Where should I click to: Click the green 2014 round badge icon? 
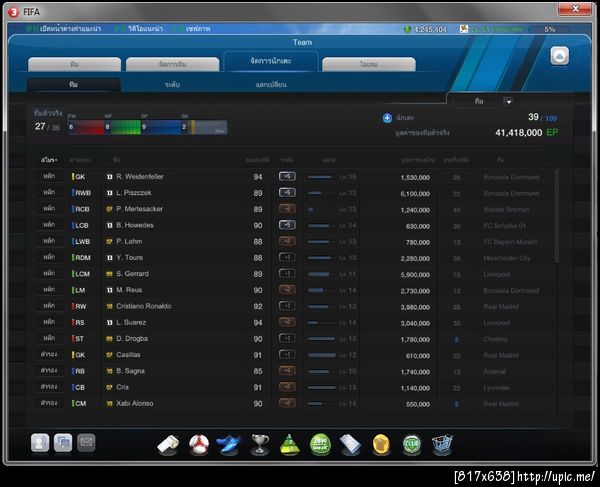tap(320, 445)
